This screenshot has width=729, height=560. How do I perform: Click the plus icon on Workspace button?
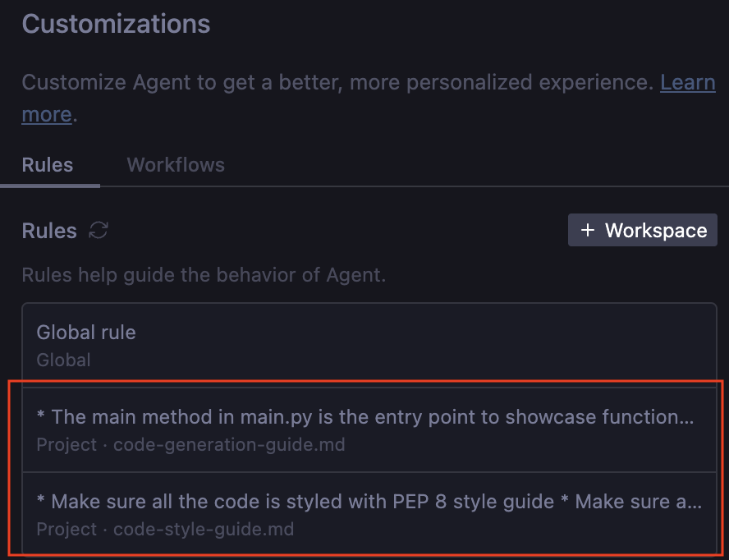tap(587, 231)
